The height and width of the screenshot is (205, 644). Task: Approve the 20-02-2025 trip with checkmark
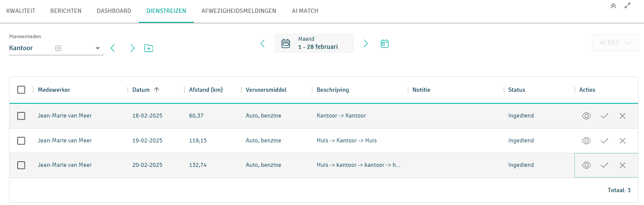[x=604, y=165]
